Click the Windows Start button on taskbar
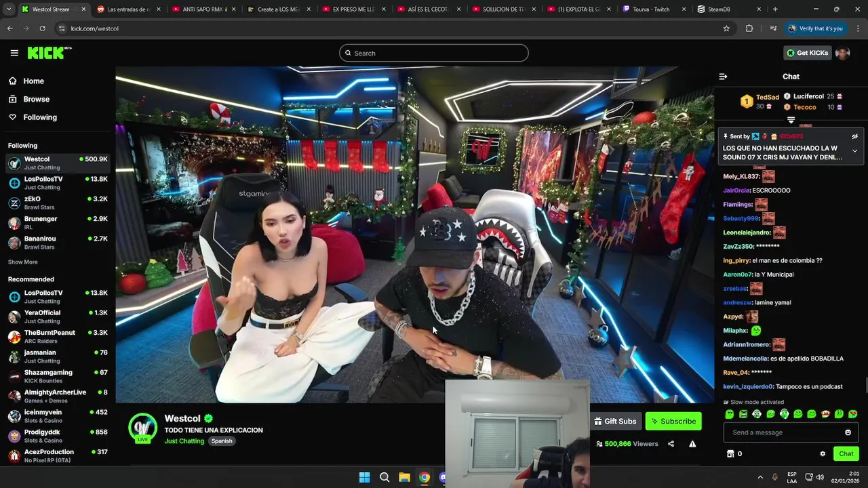 (364, 477)
